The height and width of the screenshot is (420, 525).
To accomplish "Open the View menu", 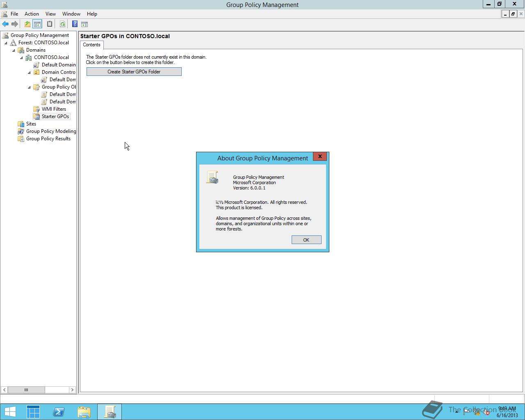I will (x=50, y=14).
